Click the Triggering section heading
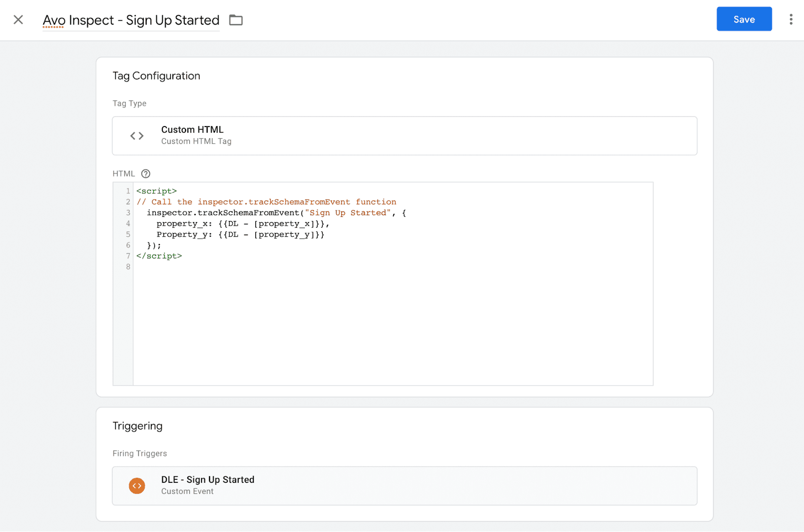The image size is (804, 532). pos(137,425)
